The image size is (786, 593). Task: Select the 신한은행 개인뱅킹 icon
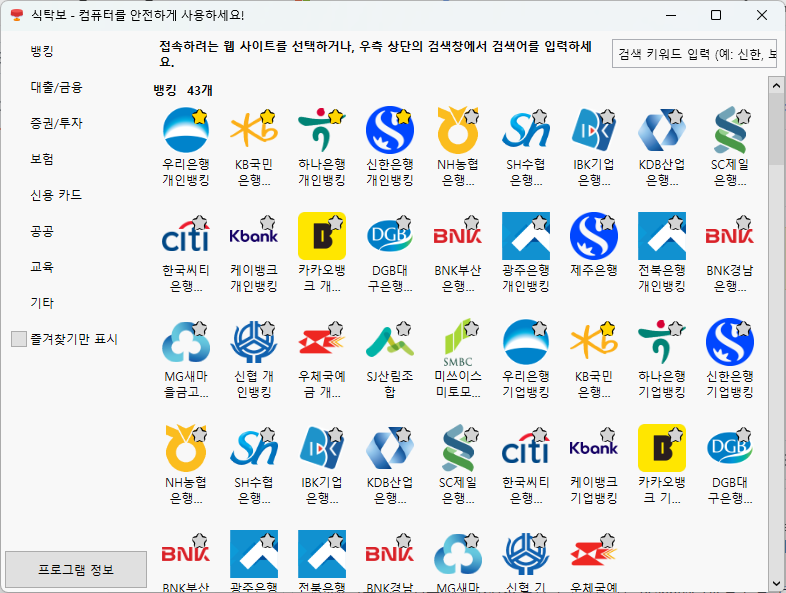[x=389, y=130]
